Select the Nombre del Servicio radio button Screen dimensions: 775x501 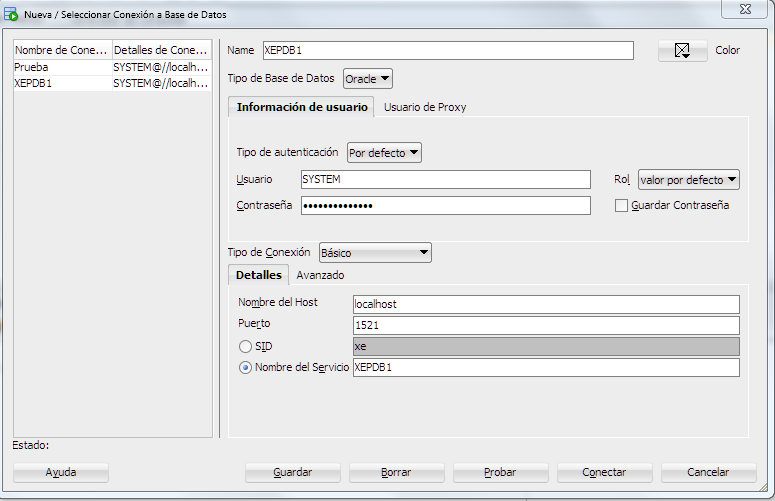tap(245, 367)
